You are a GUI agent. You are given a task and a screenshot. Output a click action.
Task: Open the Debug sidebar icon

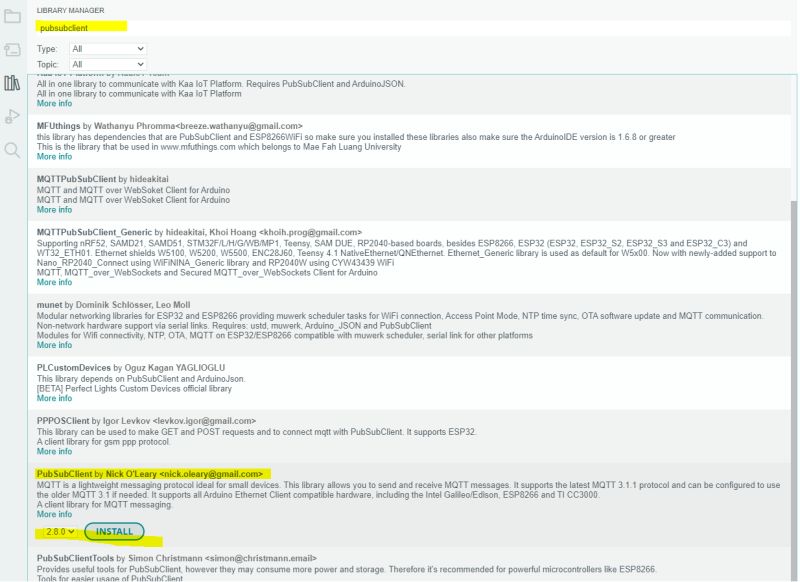coord(12,117)
